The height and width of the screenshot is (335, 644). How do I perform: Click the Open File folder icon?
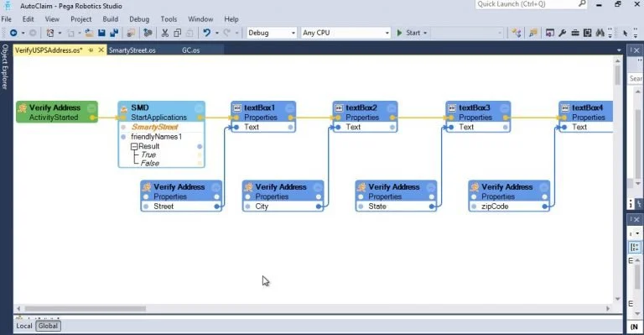tap(89, 33)
